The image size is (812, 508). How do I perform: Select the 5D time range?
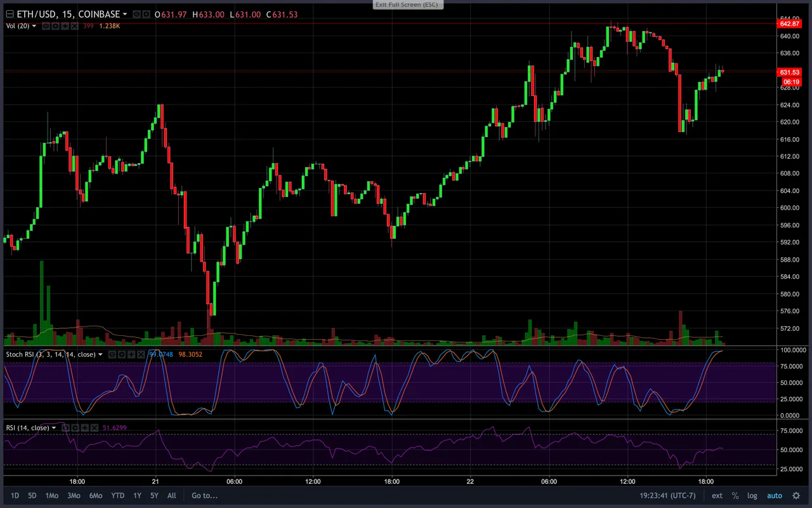pos(32,495)
